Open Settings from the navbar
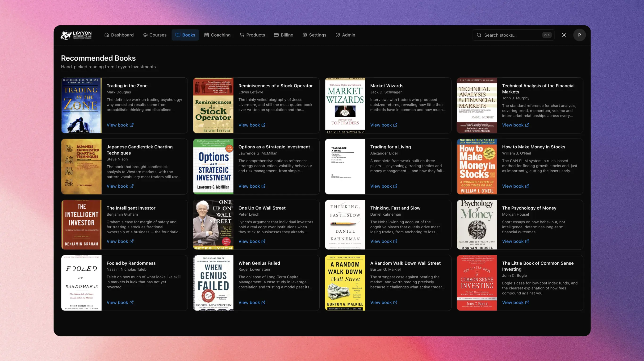 click(314, 35)
